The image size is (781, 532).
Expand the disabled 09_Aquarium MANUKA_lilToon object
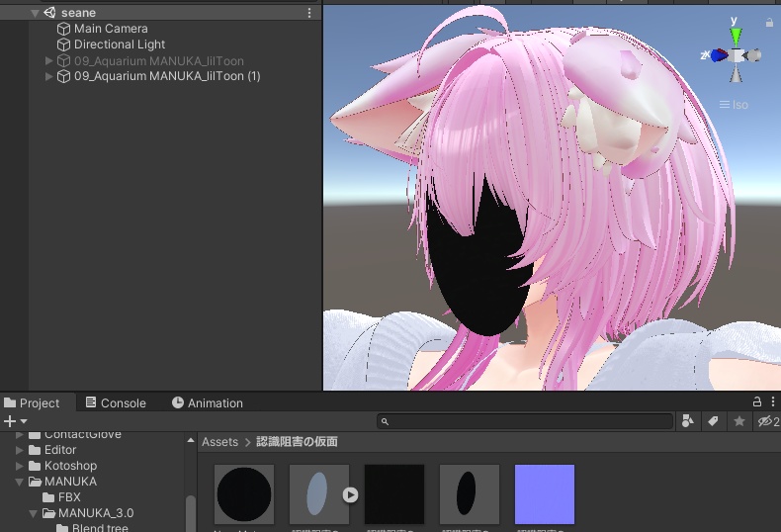48,60
